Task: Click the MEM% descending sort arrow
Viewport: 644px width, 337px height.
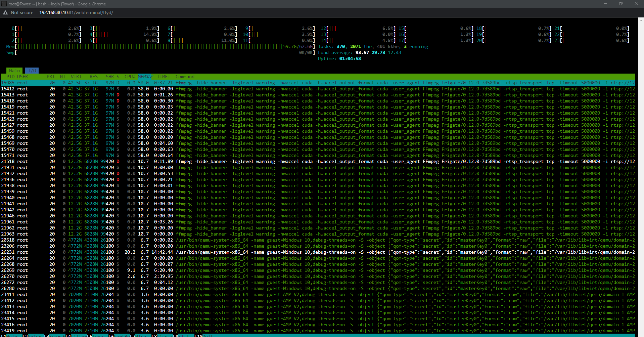Action: tap(150, 76)
